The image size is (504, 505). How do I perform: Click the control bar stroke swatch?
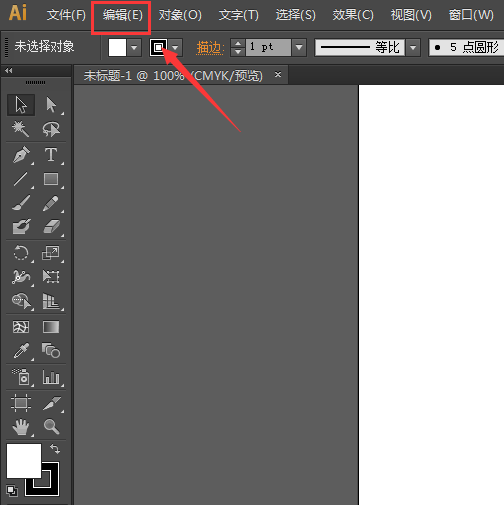coord(158,48)
